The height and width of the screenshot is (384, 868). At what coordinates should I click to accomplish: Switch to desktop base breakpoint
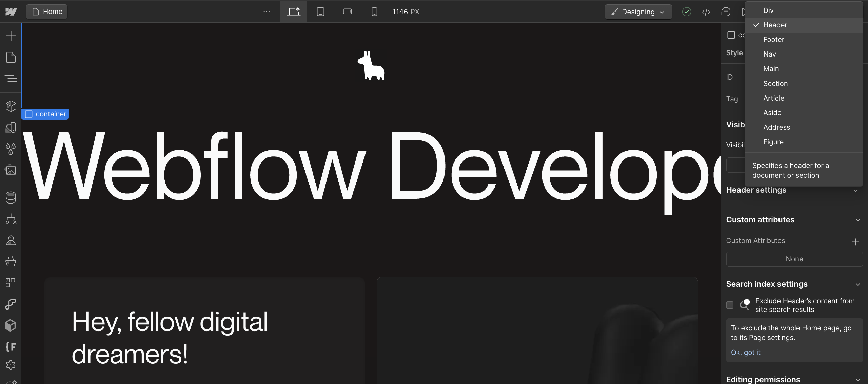(x=294, y=12)
